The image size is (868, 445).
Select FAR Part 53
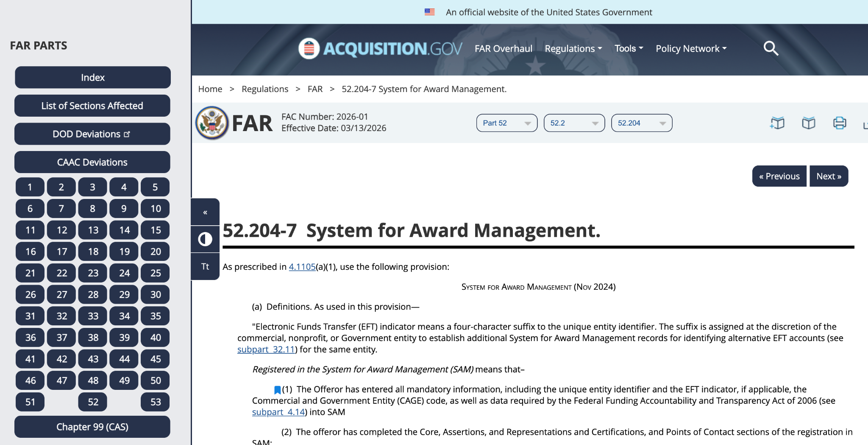coord(155,402)
